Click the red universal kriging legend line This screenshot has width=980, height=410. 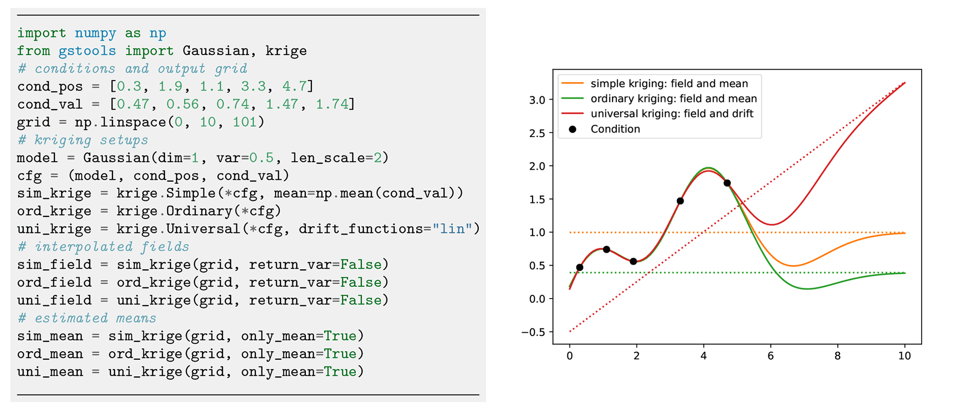572,114
